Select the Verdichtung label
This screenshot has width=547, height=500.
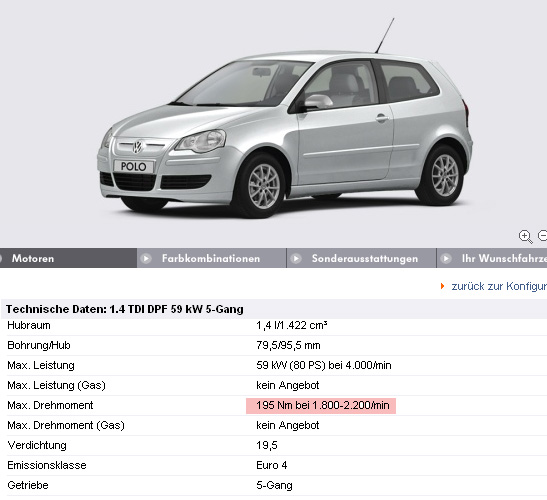pos(37,445)
